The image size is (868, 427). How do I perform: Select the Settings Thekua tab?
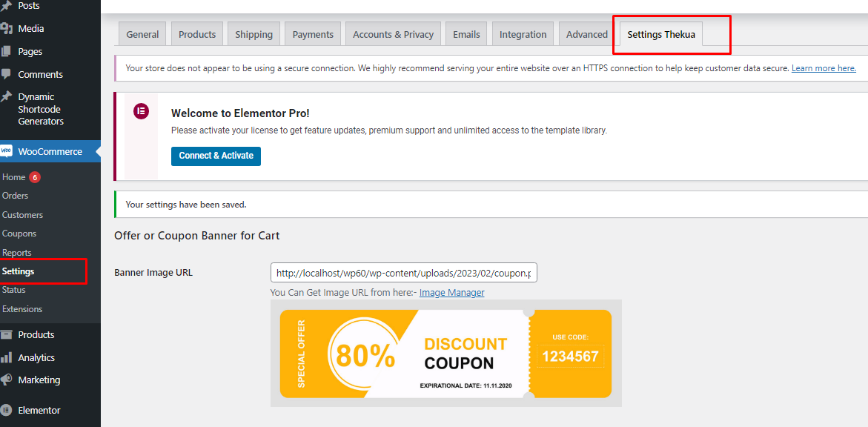pyautogui.click(x=661, y=34)
